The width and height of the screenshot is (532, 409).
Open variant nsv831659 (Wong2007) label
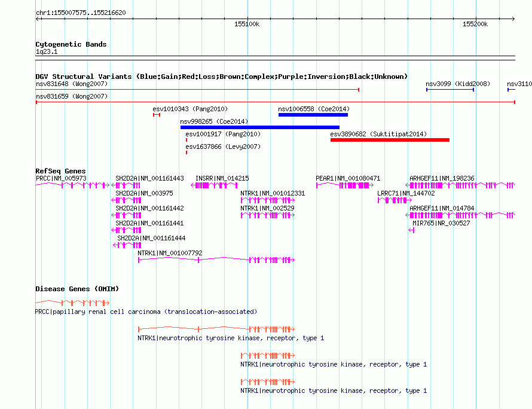point(72,96)
